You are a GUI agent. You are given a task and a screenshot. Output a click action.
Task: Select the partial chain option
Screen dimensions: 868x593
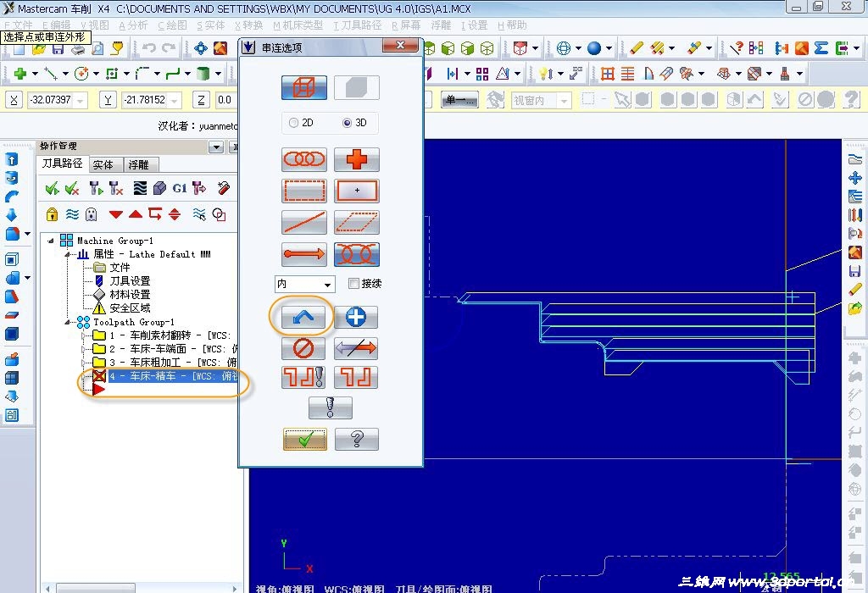pos(357,254)
